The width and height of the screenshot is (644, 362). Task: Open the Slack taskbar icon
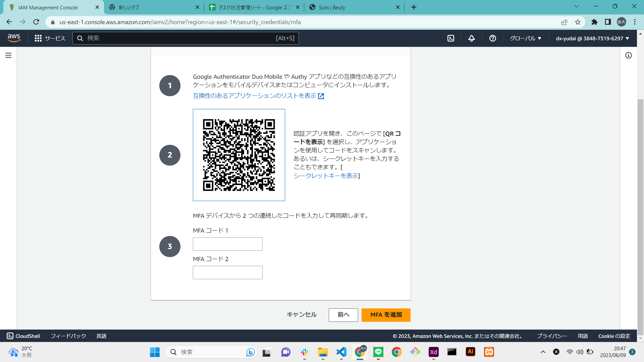point(305,352)
